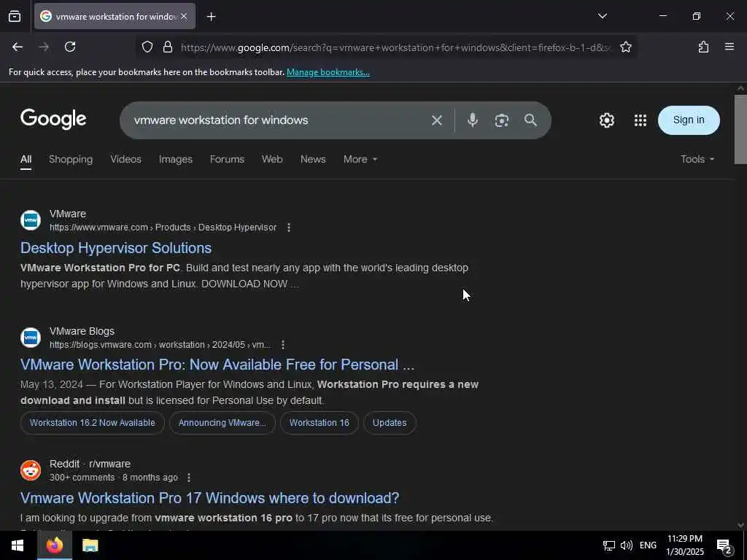Click Sign in button
The width and height of the screenshot is (747, 560).
(689, 120)
